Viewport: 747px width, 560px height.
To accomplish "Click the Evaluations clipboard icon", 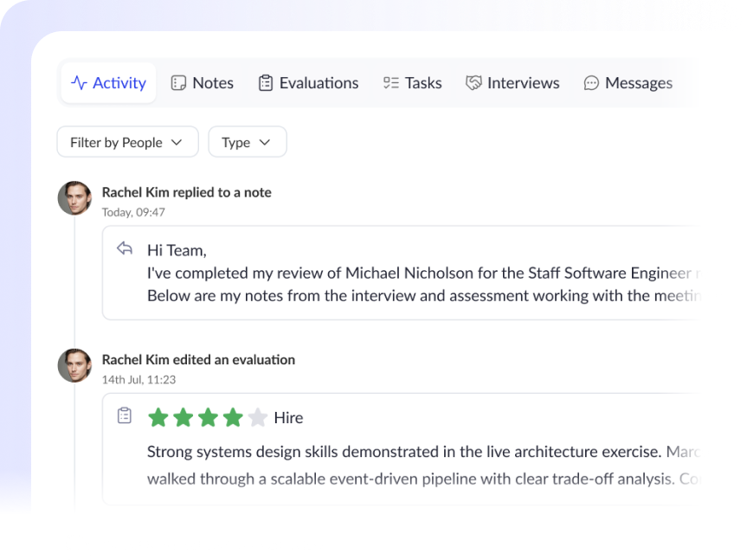I will pos(266,83).
